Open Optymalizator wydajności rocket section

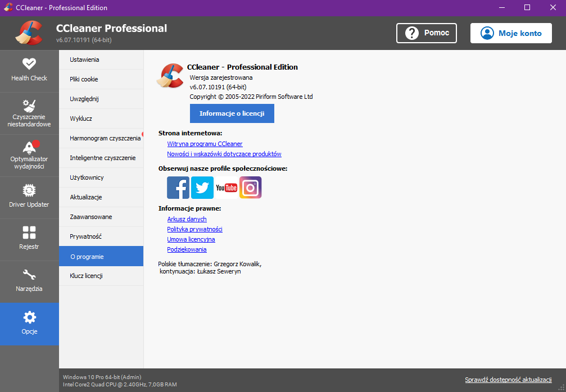click(x=29, y=156)
